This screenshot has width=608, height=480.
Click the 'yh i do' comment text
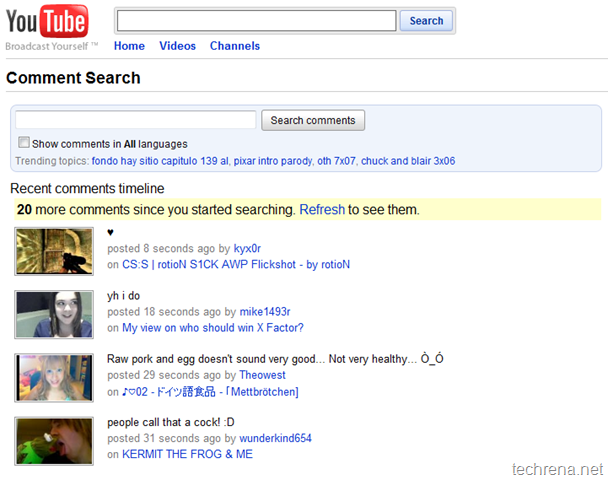[123, 296]
